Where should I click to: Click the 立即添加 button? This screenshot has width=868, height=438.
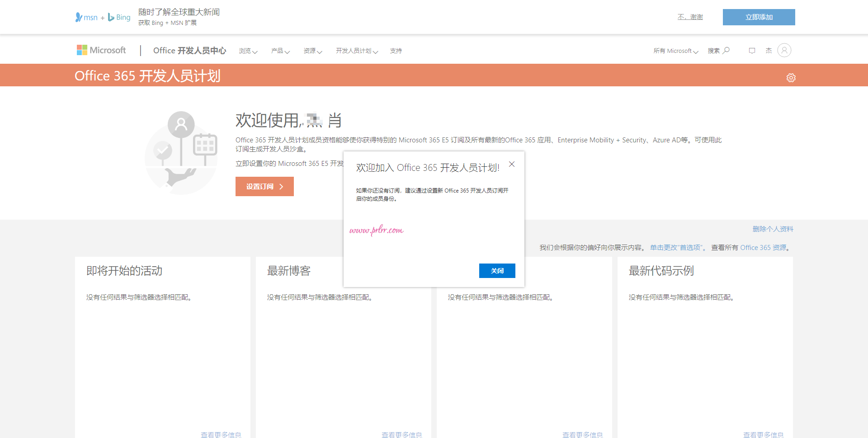[x=759, y=17]
